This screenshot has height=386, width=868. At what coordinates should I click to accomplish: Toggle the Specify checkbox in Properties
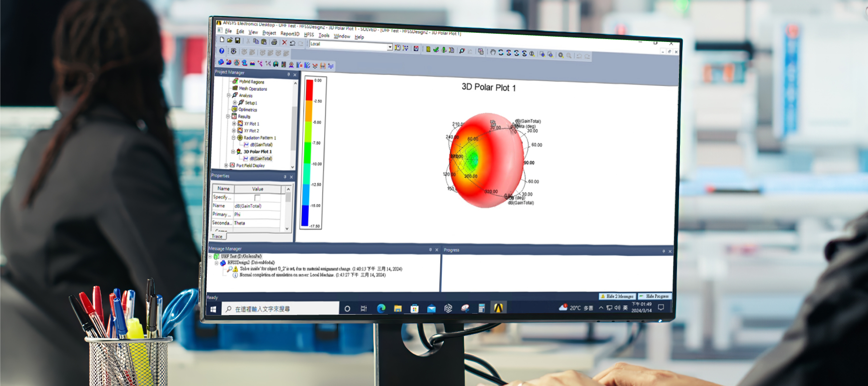pos(257,197)
